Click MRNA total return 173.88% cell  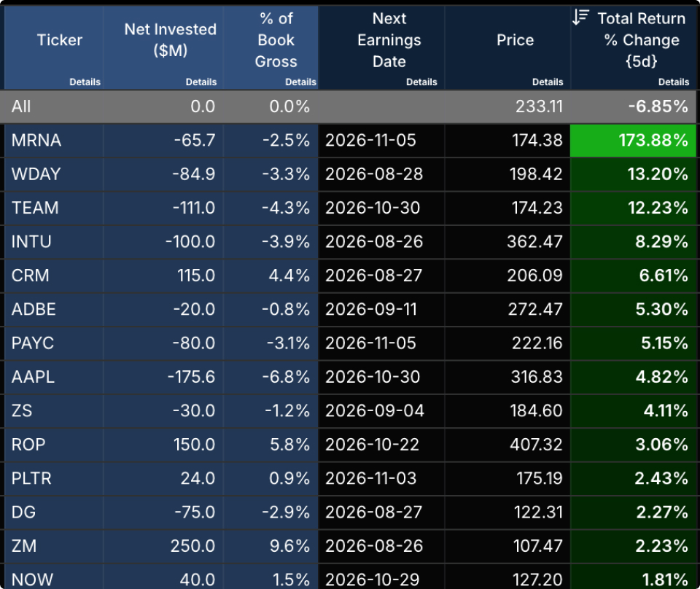point(633,141)
